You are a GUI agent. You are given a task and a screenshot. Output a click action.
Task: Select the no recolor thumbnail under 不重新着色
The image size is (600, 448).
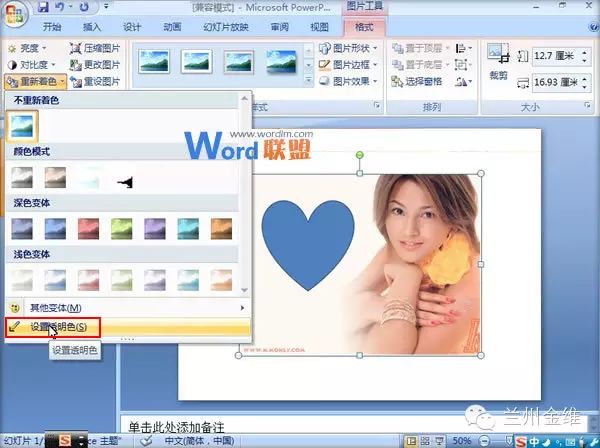22,126
